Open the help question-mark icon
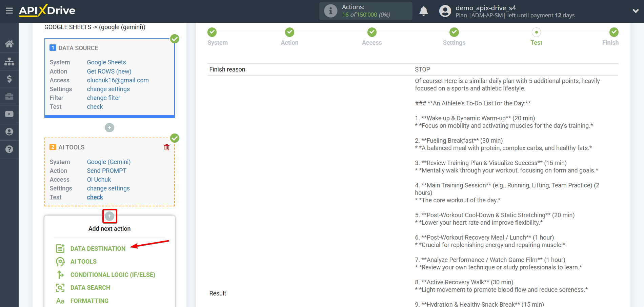Image resolution: width=644 pixels, height=307 pixels. click(9, 149)
